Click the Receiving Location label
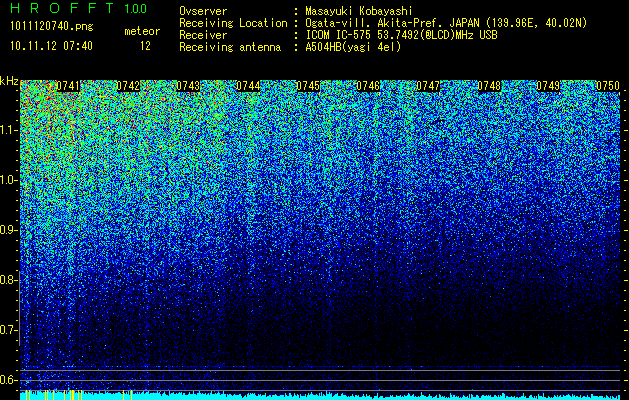629x400 pixels. pos(233,24)
